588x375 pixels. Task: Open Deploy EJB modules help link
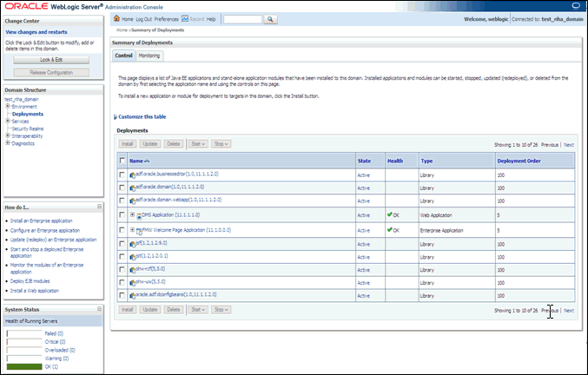click(30, 281)
